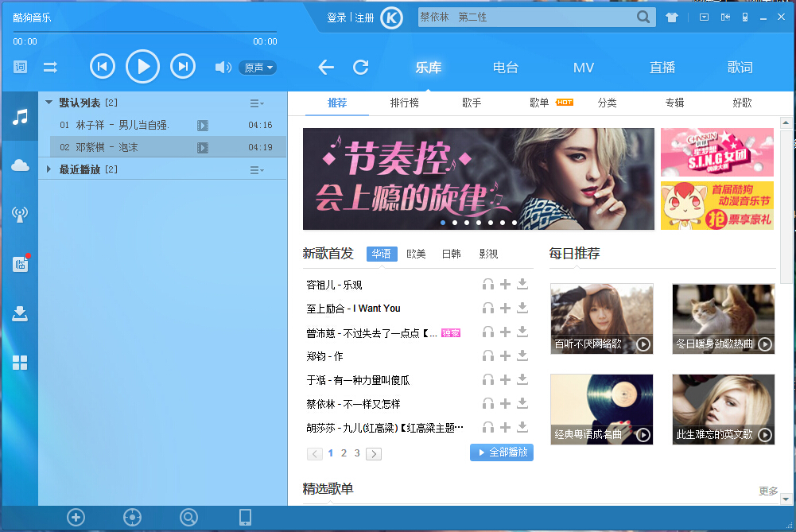Image resolution: width=796 pixels, height=532 pixels.
Task: Open the 原声 sound effect dropdown
Action: coord(258,68)
